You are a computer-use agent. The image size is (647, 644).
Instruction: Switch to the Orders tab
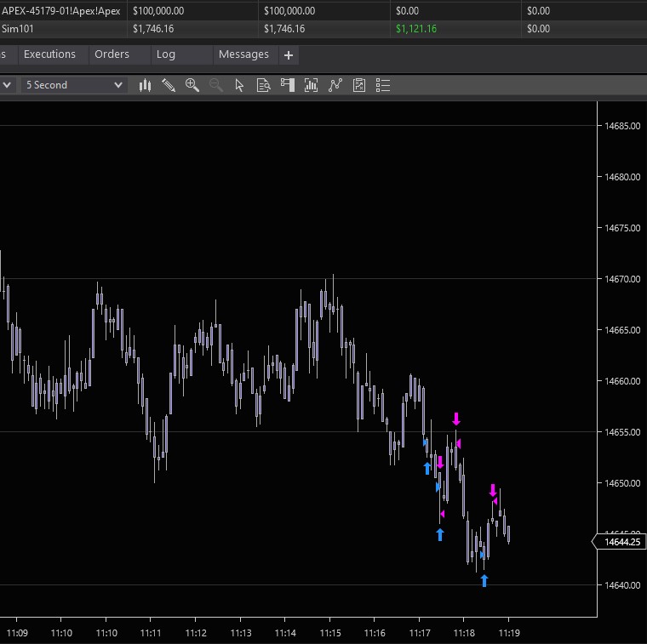(112, 54)
